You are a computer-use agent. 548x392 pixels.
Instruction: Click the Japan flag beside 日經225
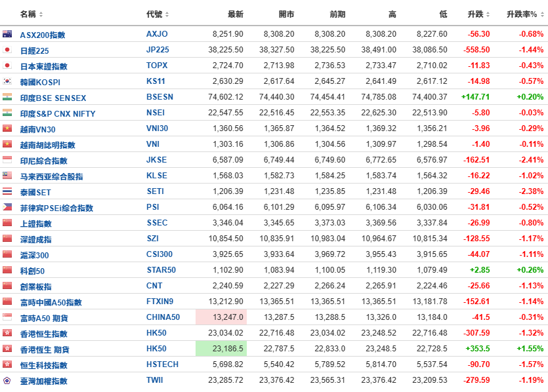pos(7,50)
